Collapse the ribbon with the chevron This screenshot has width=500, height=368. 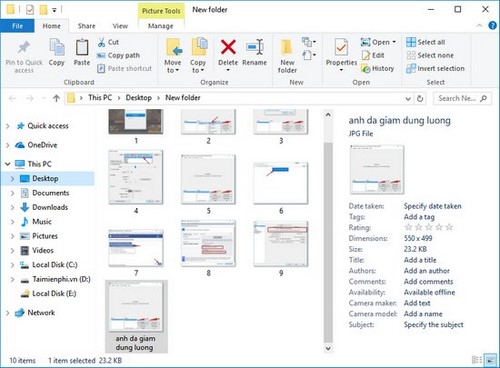click(479, 26)
